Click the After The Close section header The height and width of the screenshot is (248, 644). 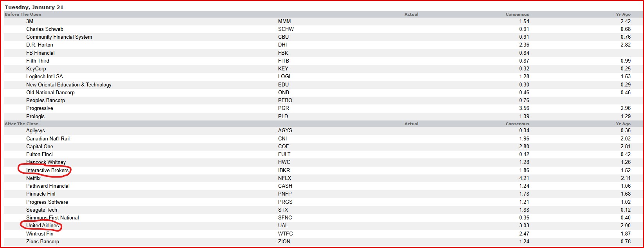22,124
